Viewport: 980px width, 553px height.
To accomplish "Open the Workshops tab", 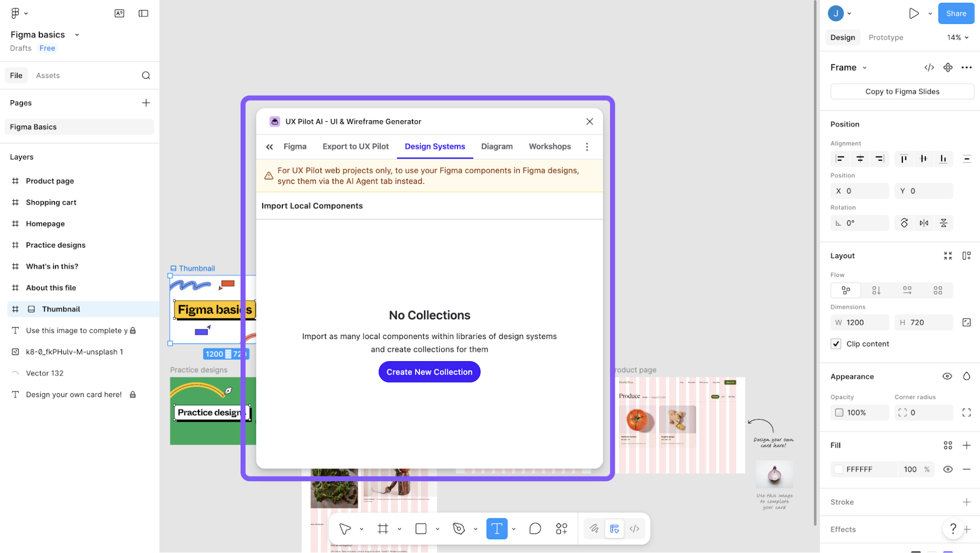I will coord(550,147).
